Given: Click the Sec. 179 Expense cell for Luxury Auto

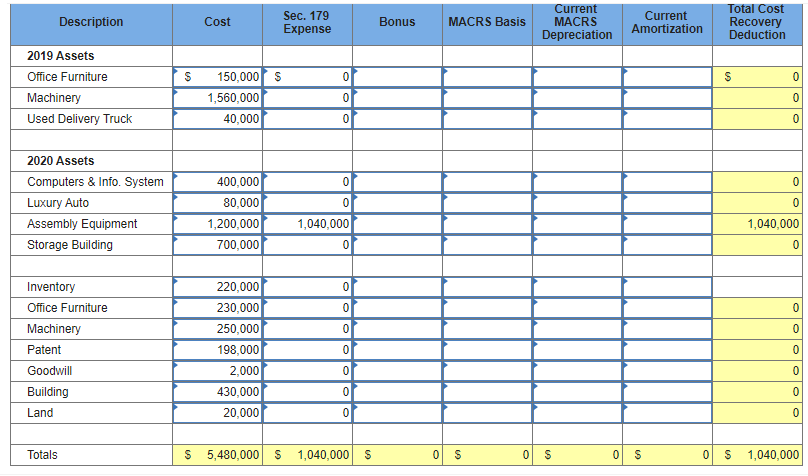Looking at the screenshot, I should click(x=308, y=203).
